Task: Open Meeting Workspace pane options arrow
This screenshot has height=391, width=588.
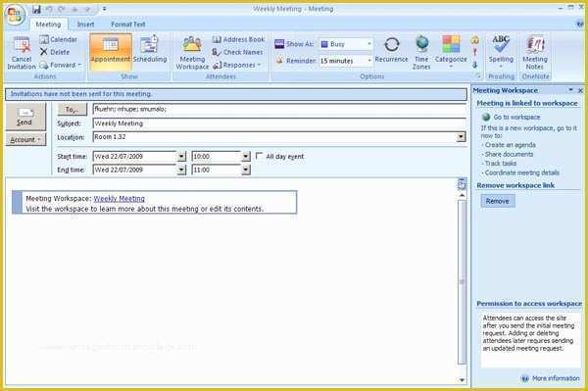Action: point(570,90)
